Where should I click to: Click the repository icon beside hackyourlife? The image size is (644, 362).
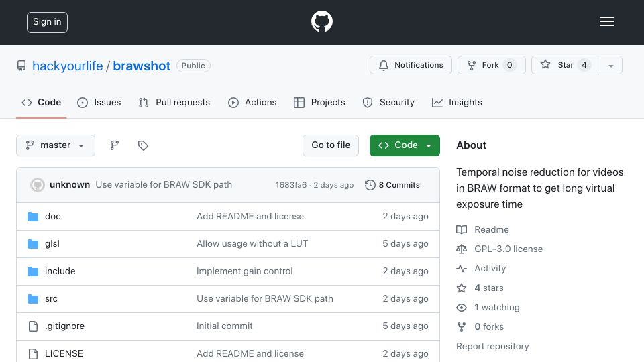[21, 66]
